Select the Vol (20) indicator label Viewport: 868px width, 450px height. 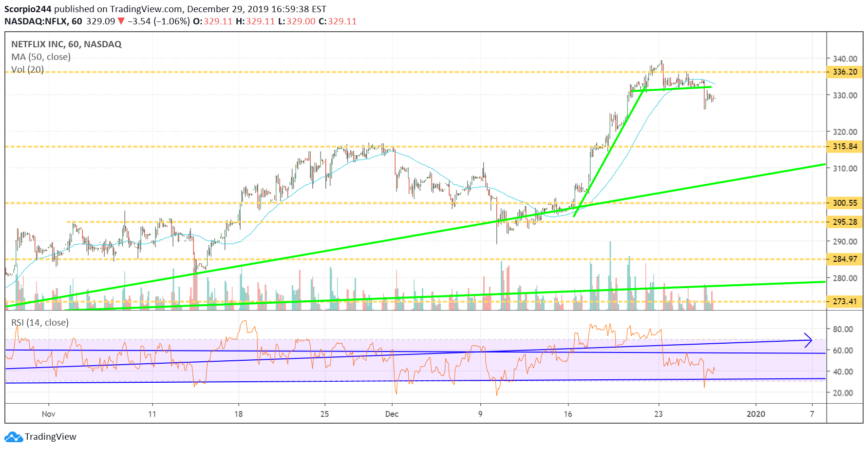pyautogui.click(x=27, y=70)
